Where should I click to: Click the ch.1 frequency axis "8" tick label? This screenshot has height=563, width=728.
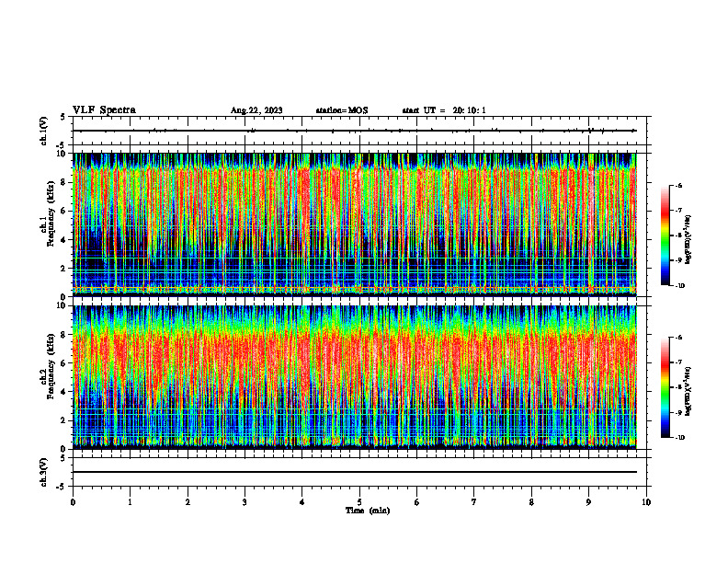(63, 182)
